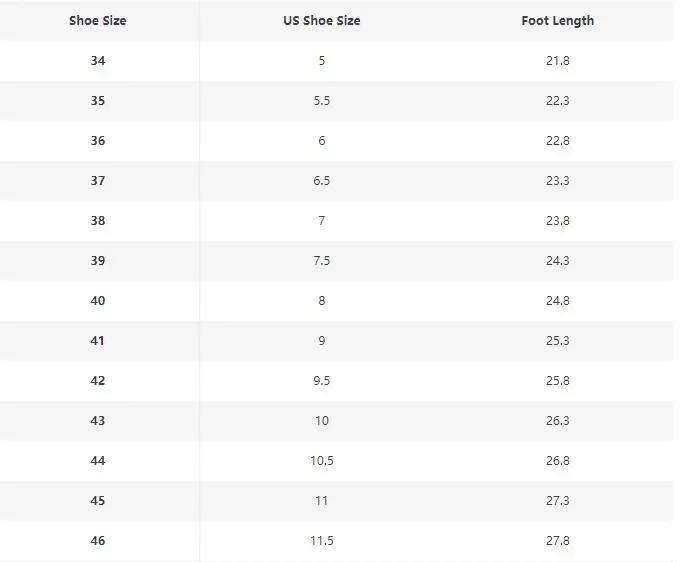Select foot length 27.8 value
This screenshot has width=680, height=562.
point(558,541)
